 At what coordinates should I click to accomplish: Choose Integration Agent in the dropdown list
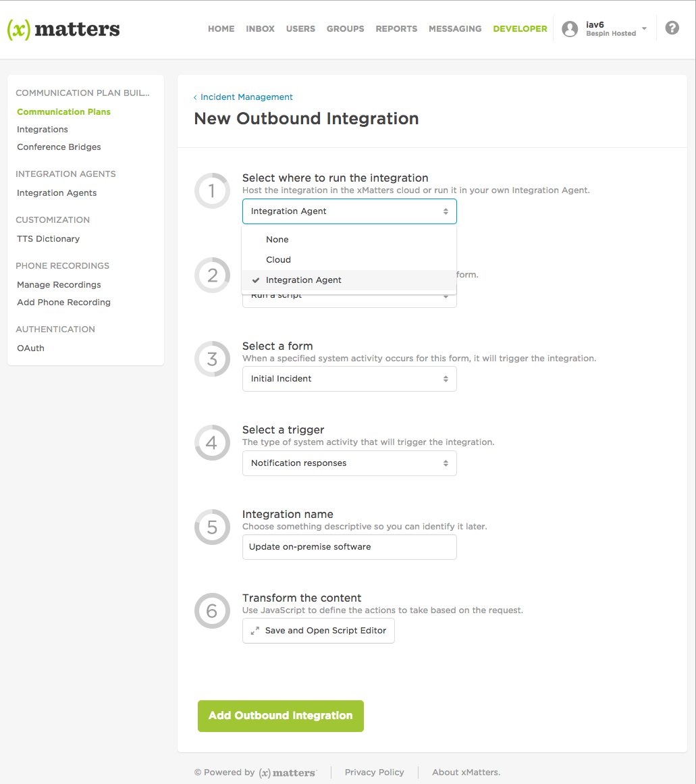349,280
